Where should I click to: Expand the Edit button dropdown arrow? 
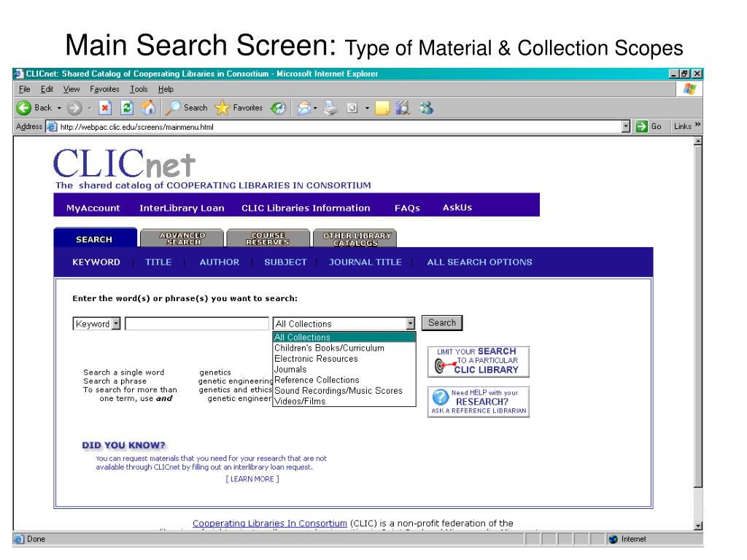tap(367, 108)
